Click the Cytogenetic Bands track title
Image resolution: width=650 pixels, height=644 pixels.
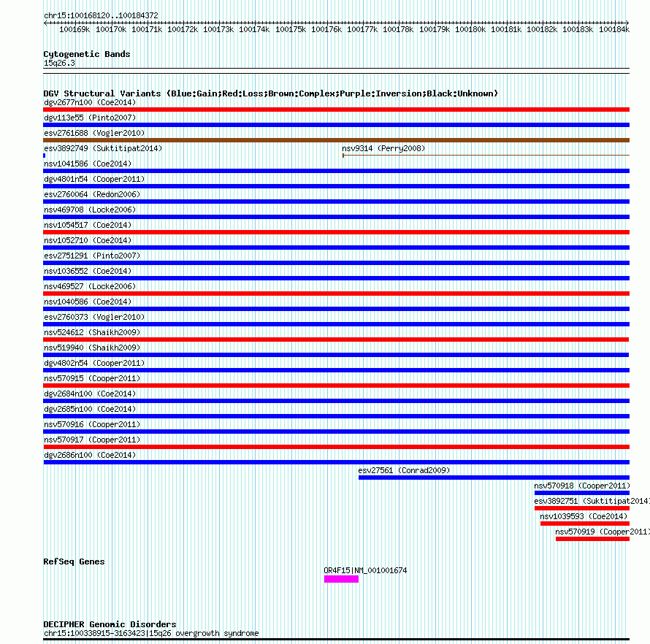(x=87, y=54)
